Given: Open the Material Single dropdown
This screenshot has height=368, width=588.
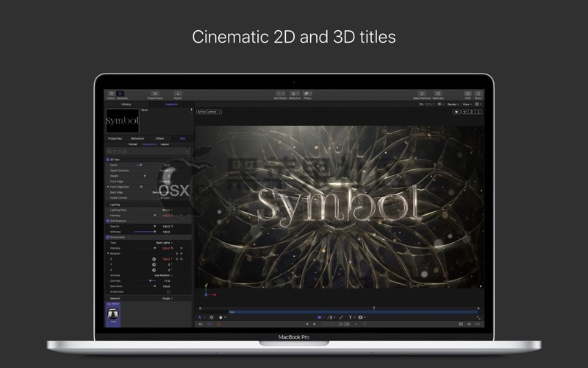Looking at the screenshot, I should coord(168,299).
